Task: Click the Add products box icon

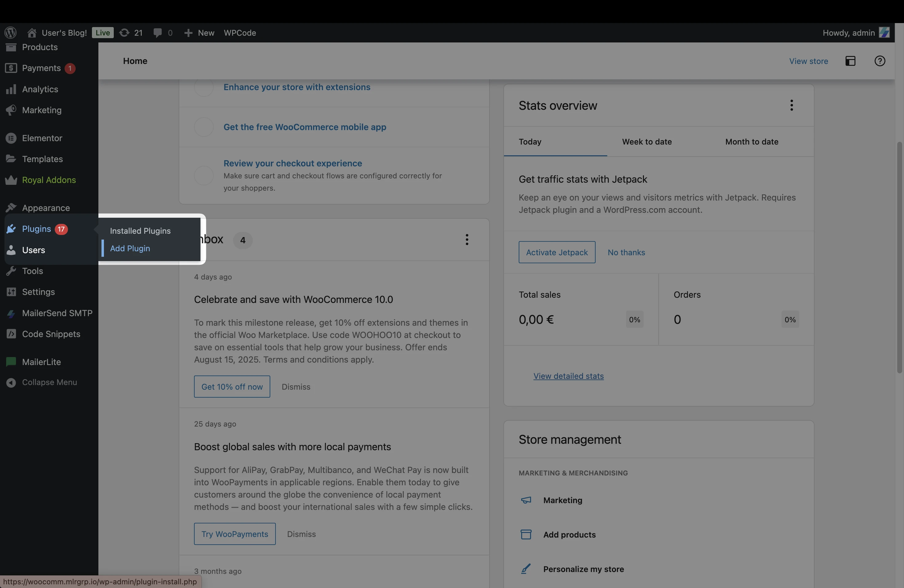Action: click(x=526, y=534)
